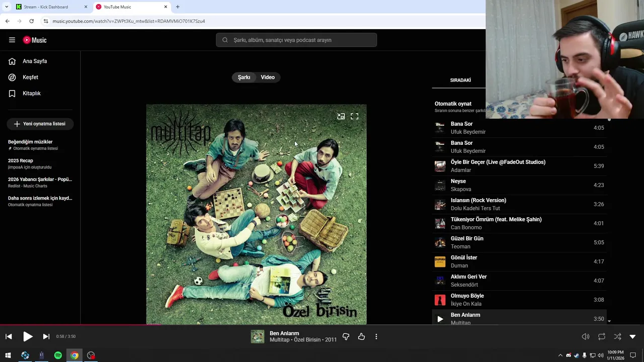Dislike the song Ben Anlarım
The image size is (644, 362).
tap(346, 336)
